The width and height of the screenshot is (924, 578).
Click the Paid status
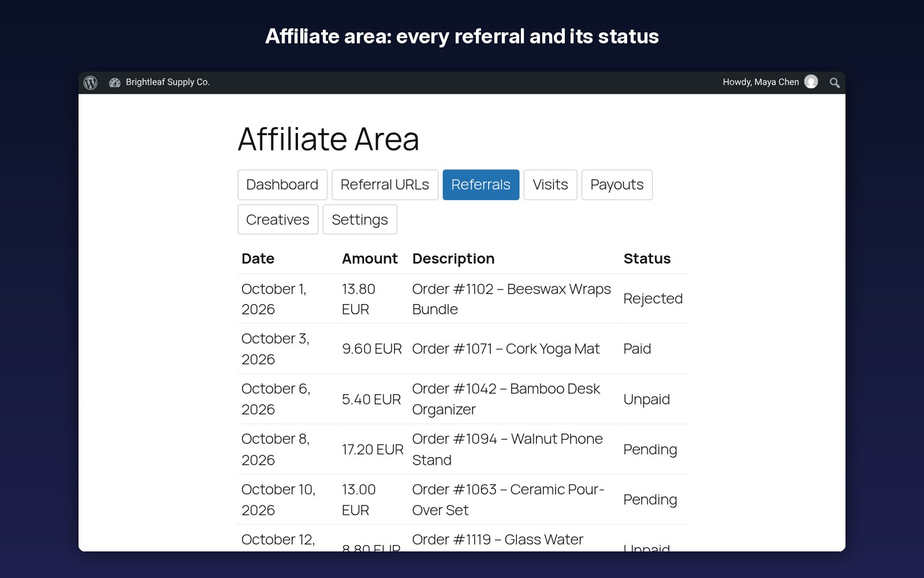pyautogui.click(x=637, y=349)
